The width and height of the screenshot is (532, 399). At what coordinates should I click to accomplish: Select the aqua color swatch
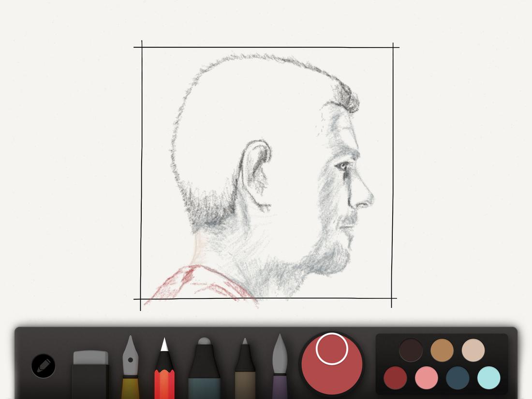(488, 376)
